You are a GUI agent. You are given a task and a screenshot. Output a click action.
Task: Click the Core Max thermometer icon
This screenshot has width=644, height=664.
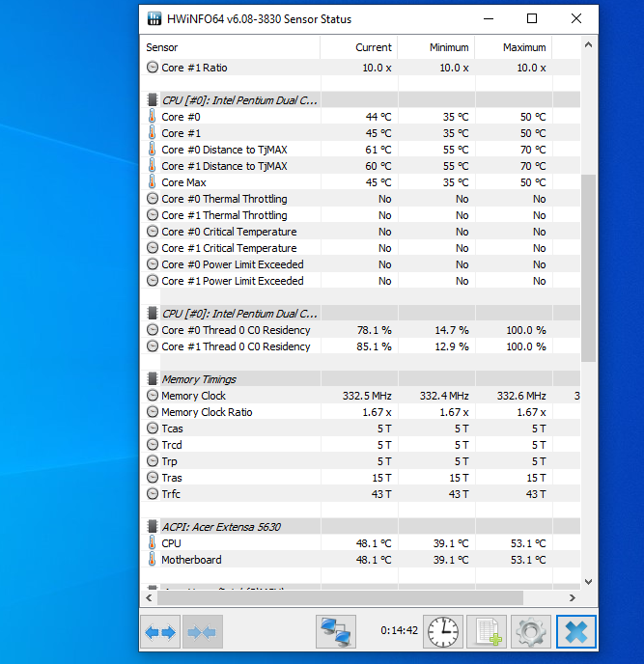(x=152, y=181)
